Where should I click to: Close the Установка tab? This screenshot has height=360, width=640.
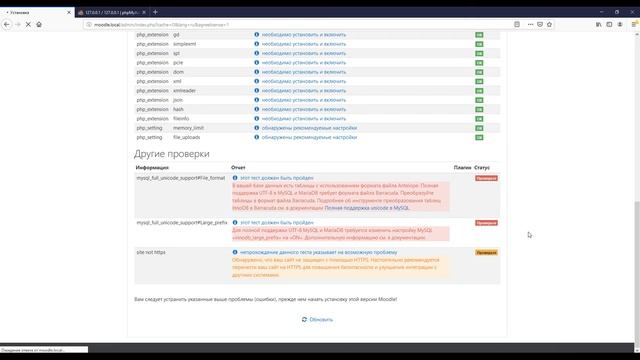[69, 13]
